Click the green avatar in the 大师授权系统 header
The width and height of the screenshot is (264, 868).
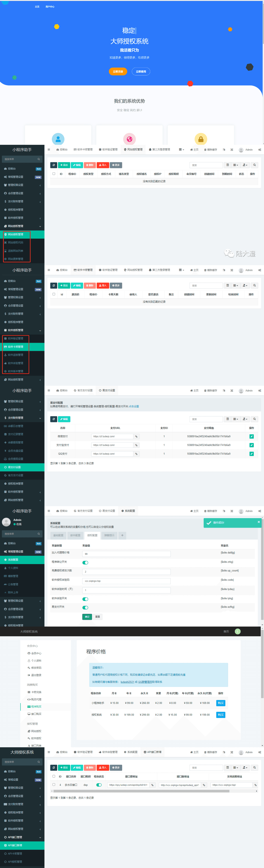[237, 631]
